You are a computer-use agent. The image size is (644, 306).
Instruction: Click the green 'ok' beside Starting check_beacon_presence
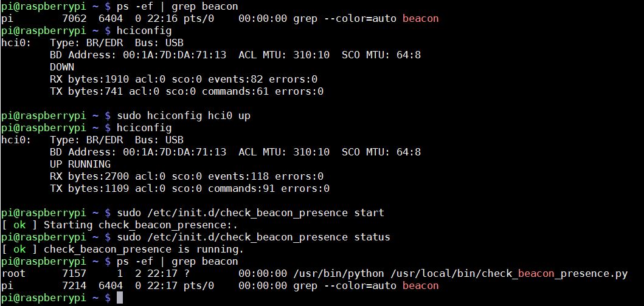[19, 225]
